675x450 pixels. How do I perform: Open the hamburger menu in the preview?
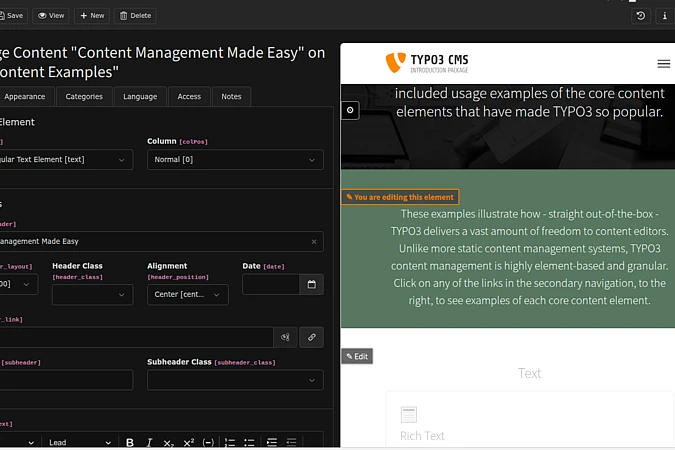pos(664,63)
